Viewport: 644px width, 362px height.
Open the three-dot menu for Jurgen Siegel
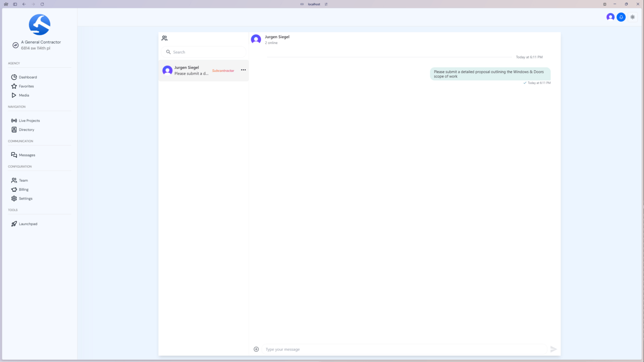pos(243,70)
